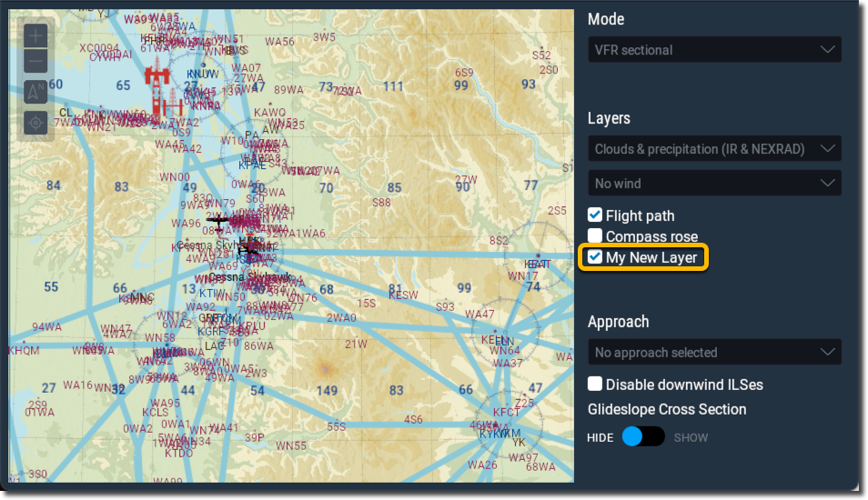Toggle the Glideslope Cross Section switch
The image size is (868, 500).
(x=642, y=437)
